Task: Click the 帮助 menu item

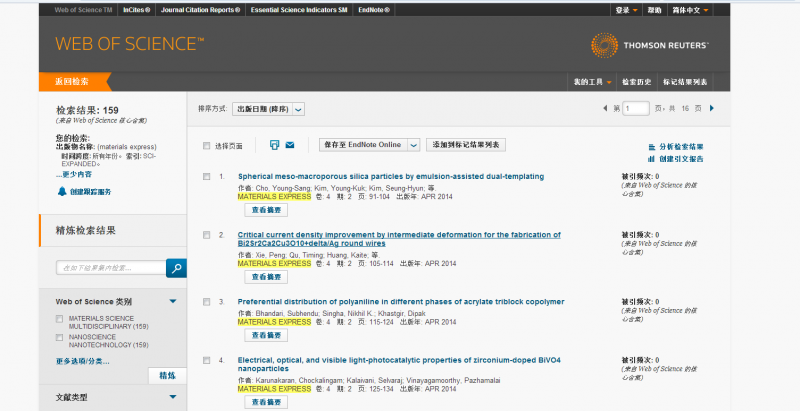Action: point(655,10)
